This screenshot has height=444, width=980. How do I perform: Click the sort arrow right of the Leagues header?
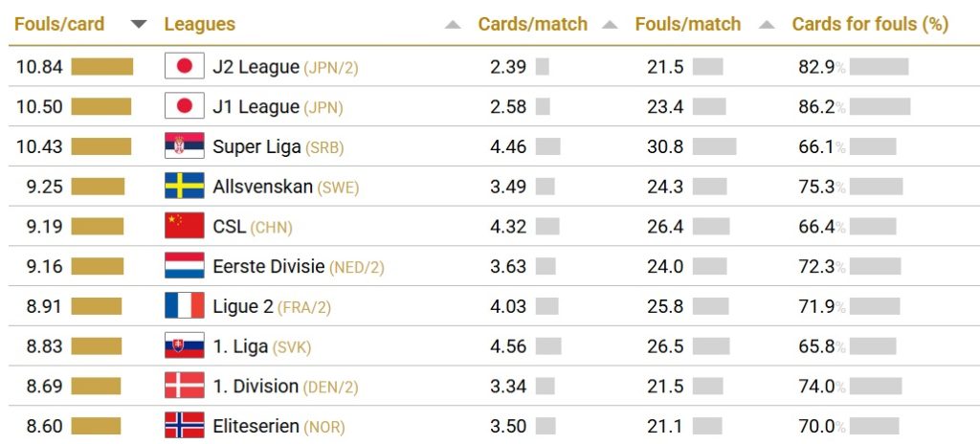point(453,25)
